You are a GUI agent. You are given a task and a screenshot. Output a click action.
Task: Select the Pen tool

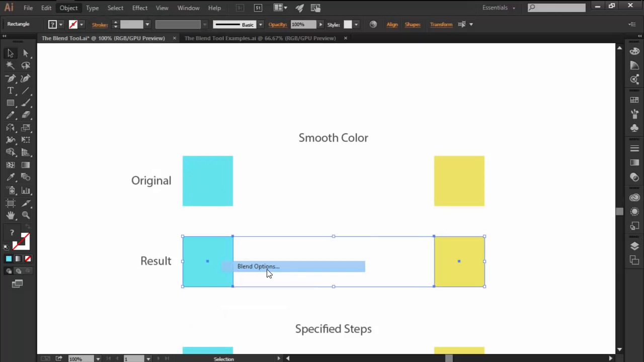coord(10,78)
